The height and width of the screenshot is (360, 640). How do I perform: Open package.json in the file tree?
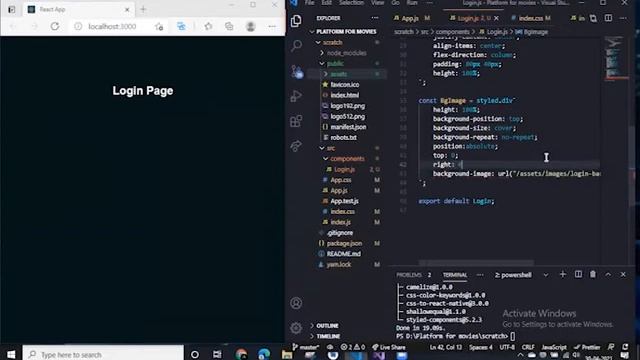pyautogui.click(x=344, y=243)
